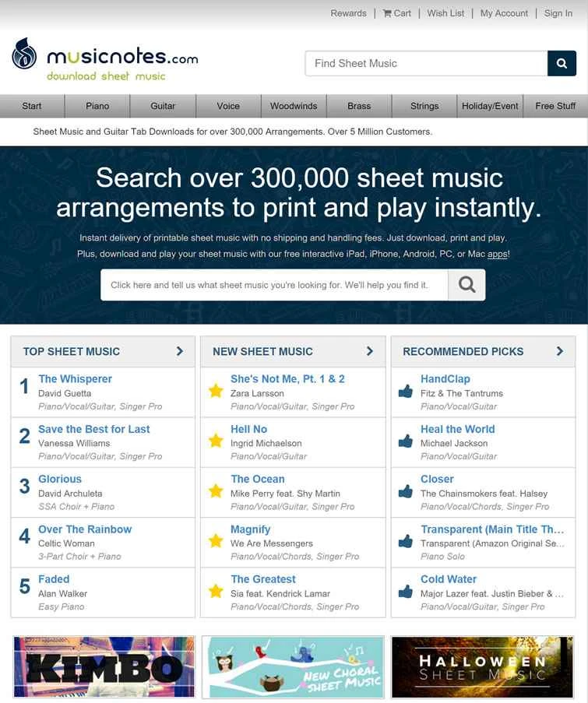The height and width of the screenshot is (703, 588).
Task: Click the New Sheet Music heading
Action: click(x=262, y=352)
